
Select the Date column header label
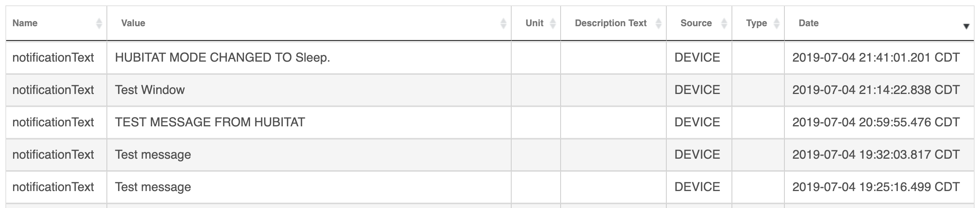808,23
